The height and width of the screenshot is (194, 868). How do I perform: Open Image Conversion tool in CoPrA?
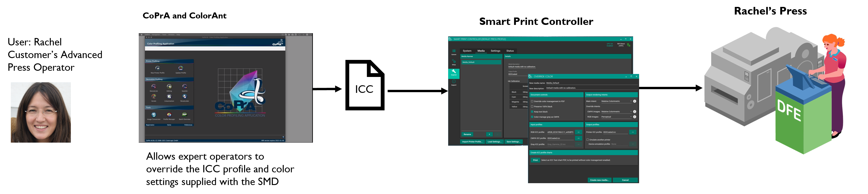click(x=154, y=116)
